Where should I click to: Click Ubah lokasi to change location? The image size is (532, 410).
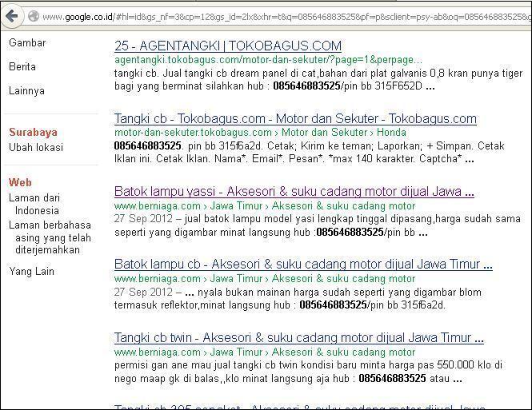click(x=36, y=147)
